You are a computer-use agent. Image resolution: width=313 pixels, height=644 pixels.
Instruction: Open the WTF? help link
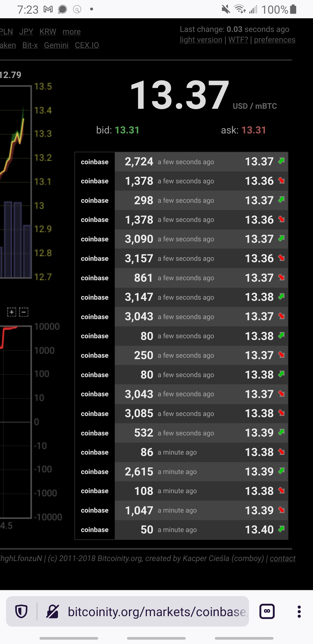click(x=238, y=40)
